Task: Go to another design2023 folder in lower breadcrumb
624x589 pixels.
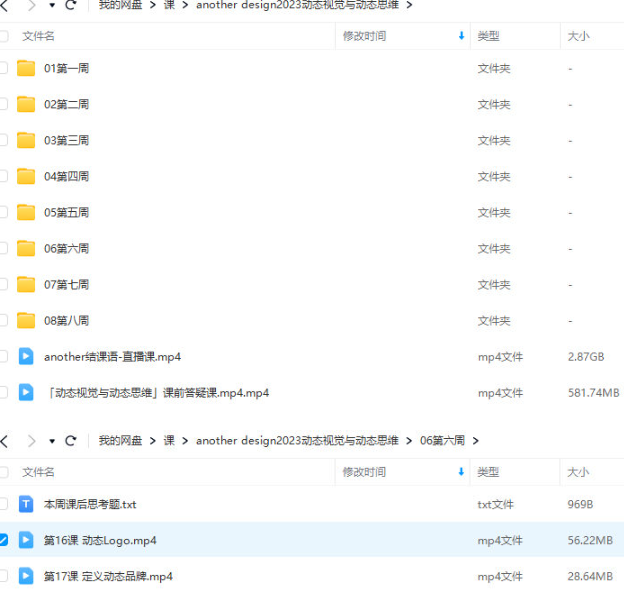Action: pos(297,441)
